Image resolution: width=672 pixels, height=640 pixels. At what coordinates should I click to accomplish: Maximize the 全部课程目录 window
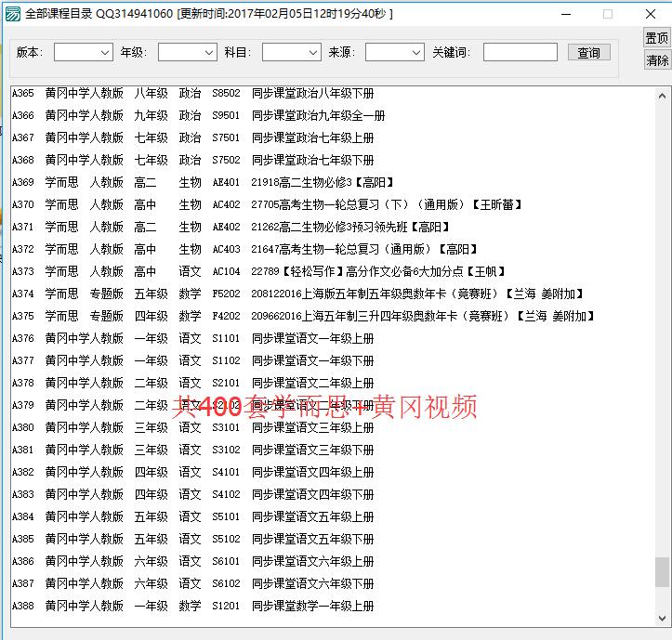(x=608, y=14)
